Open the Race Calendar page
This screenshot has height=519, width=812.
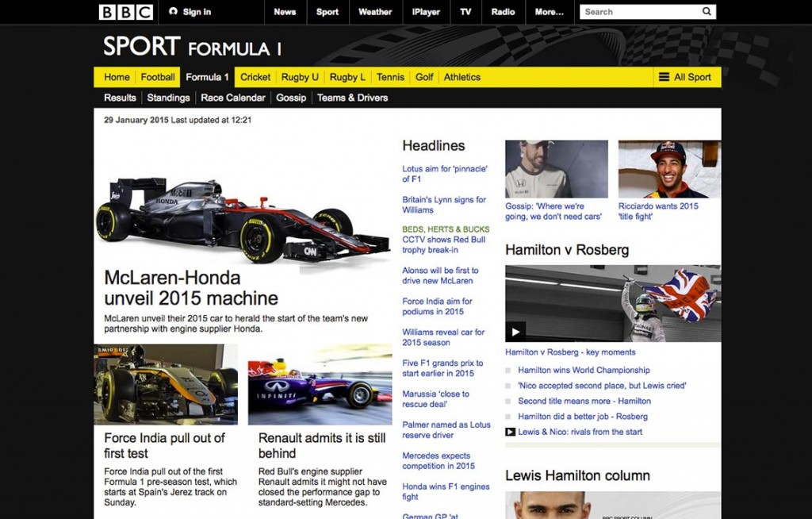point(233,98)
